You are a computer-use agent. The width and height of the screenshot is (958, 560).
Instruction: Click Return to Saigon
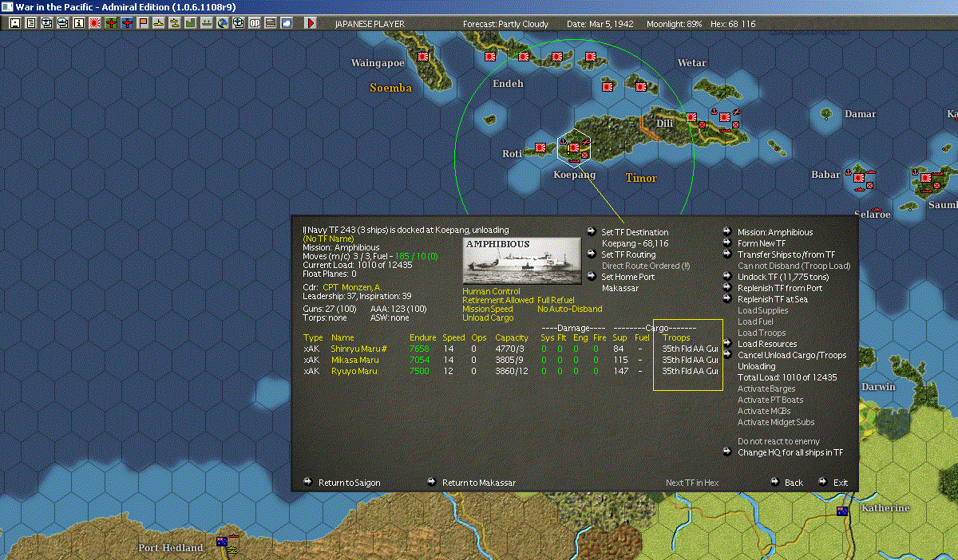(349, 483)
